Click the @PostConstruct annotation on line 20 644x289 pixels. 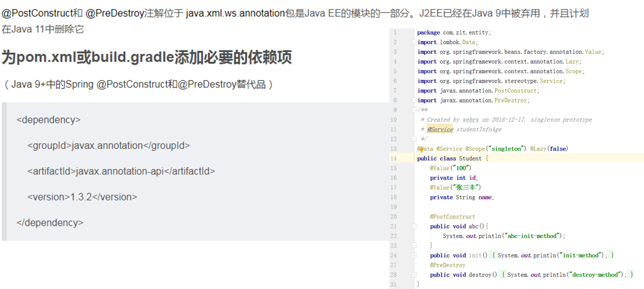(453, 216)
